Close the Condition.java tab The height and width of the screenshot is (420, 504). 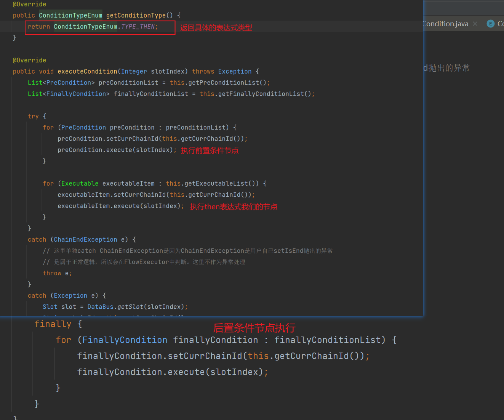[x=475, y=24]
